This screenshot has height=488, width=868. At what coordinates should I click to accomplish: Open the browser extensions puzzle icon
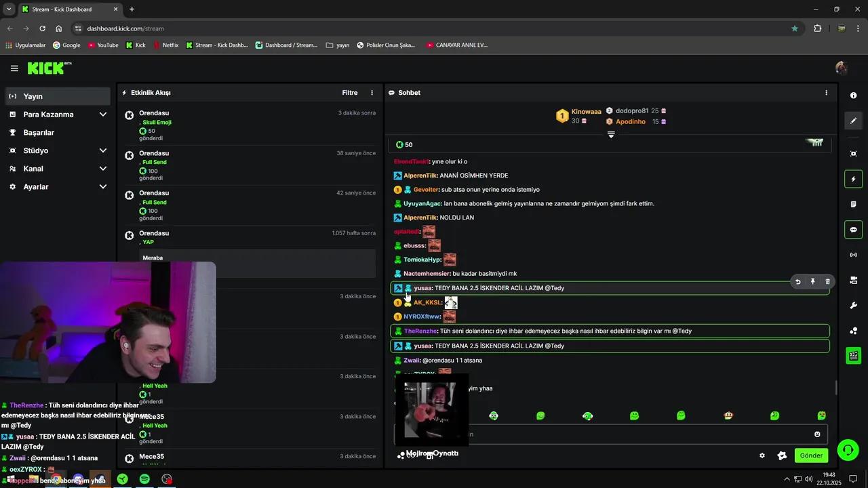[817, 28]
